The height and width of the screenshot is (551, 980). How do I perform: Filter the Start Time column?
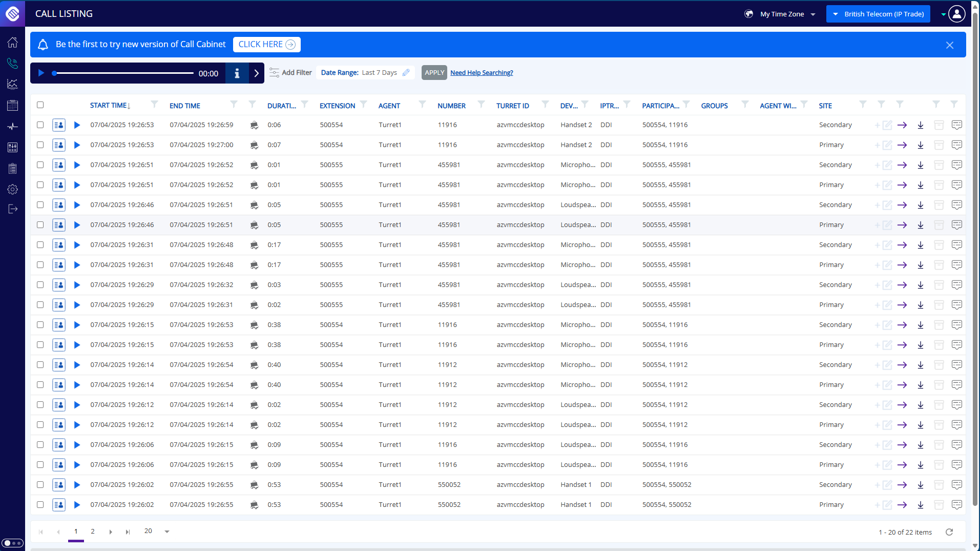(154, 105)
